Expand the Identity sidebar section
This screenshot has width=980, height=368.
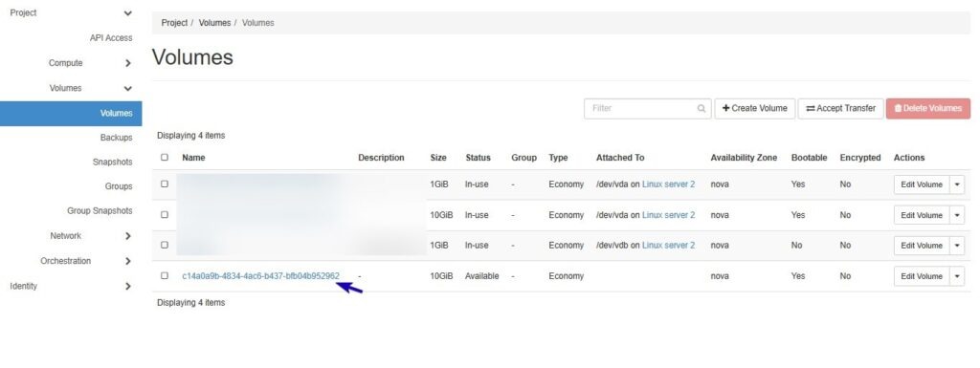(127, 287)
